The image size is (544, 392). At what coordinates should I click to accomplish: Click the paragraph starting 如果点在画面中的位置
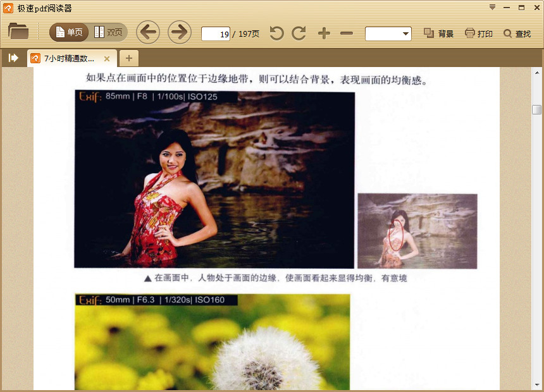click(x=257, y=79)
